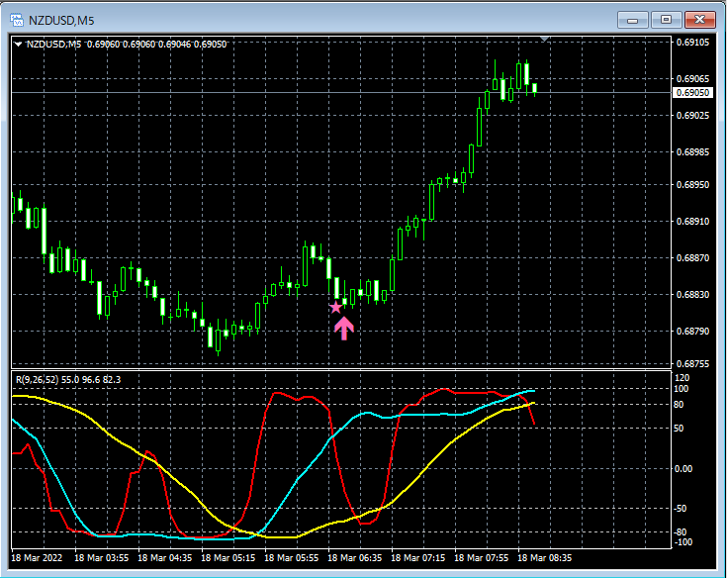The height and width of the screenshot is (578, 728).
Task: Minimize the NZDUSD,M5 chart window
Action: (x=632, y=20)
